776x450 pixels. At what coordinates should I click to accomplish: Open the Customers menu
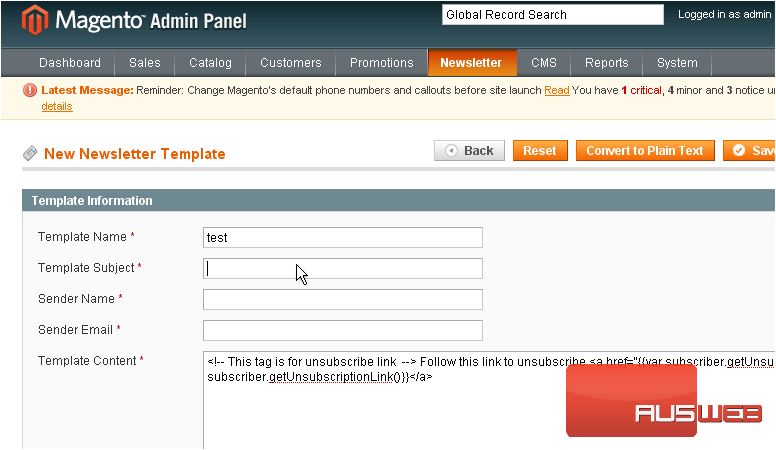(x=291, y=63)
